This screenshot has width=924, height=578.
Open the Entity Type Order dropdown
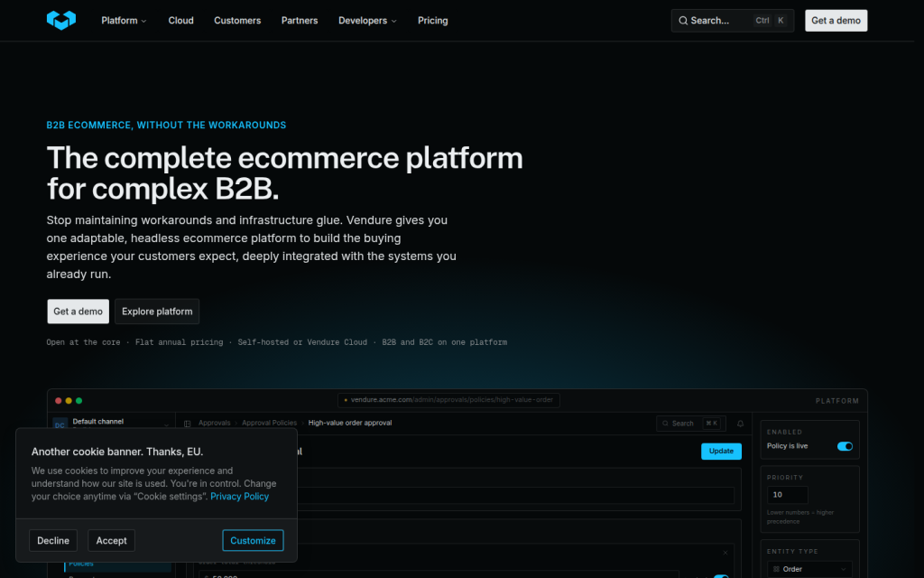(x=809, y=569)
